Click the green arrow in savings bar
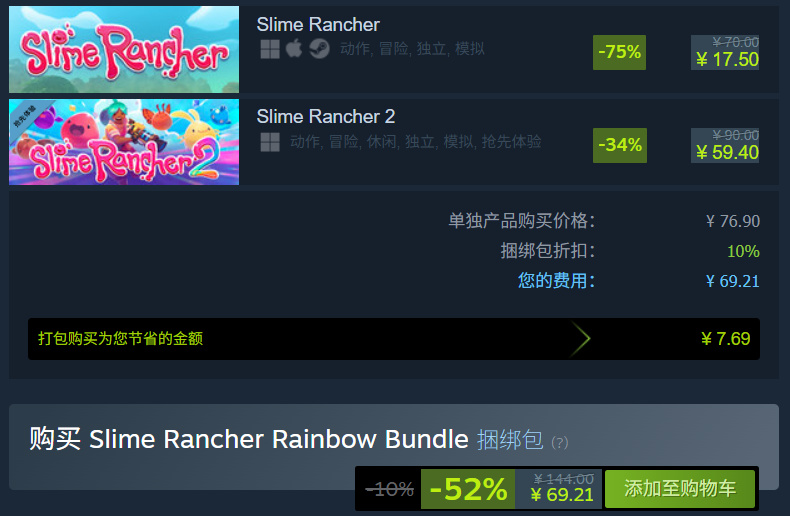The height and width of the screenshot is (516, 790). [580, 339]
